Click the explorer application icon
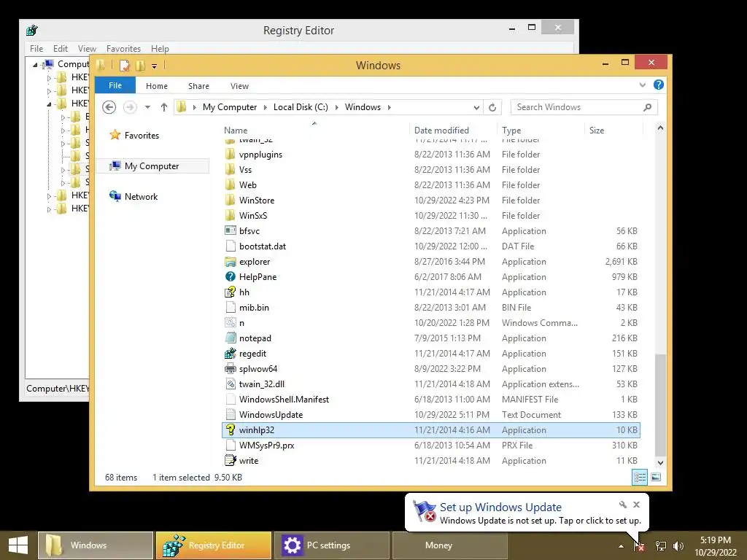The image size is (747, 560). point(230,262)
